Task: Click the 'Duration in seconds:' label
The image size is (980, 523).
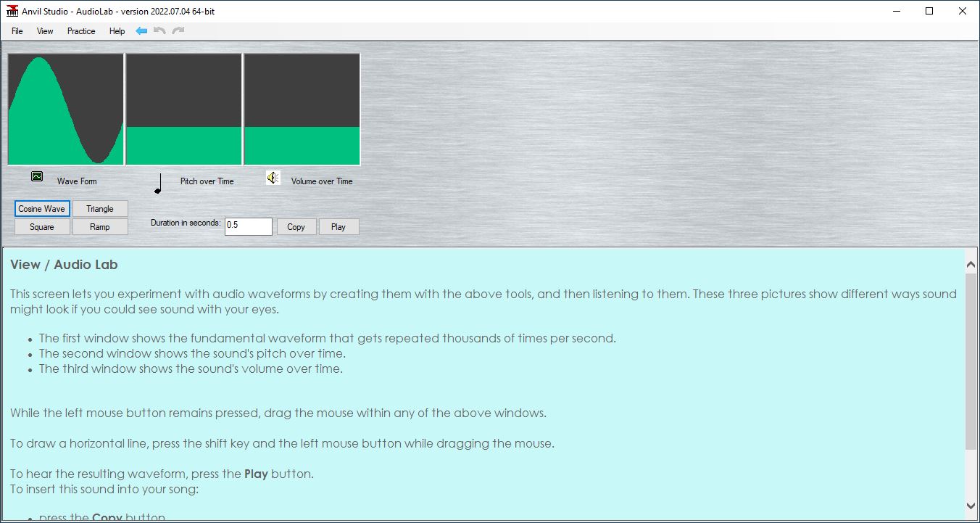Action: 186,223
